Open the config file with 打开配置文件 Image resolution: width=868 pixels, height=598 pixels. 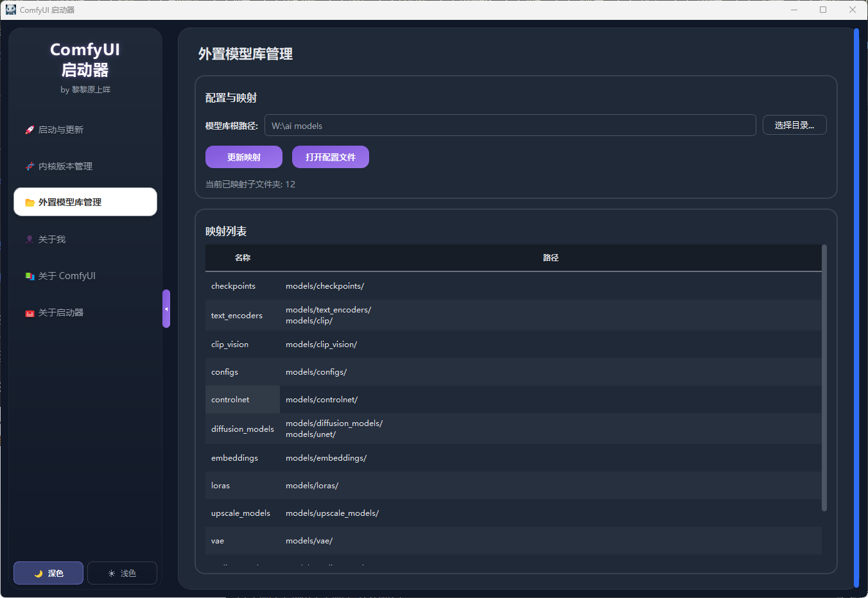point(331,157)
